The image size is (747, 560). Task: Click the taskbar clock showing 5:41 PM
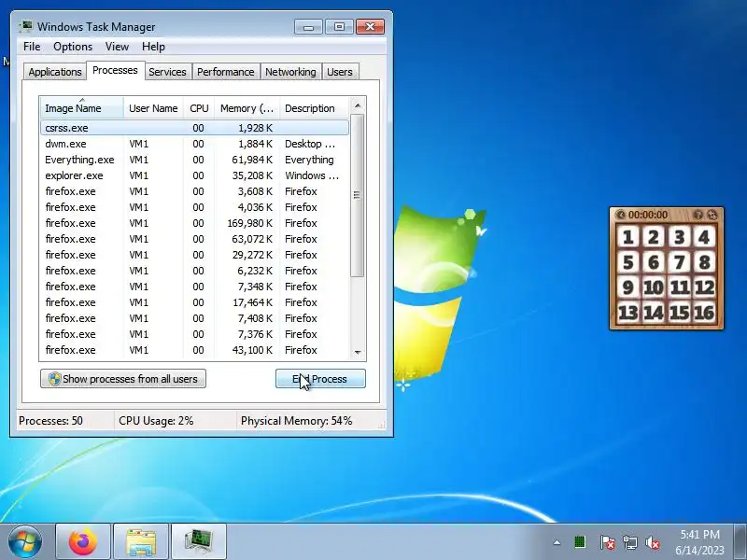(x=699, y=542)
